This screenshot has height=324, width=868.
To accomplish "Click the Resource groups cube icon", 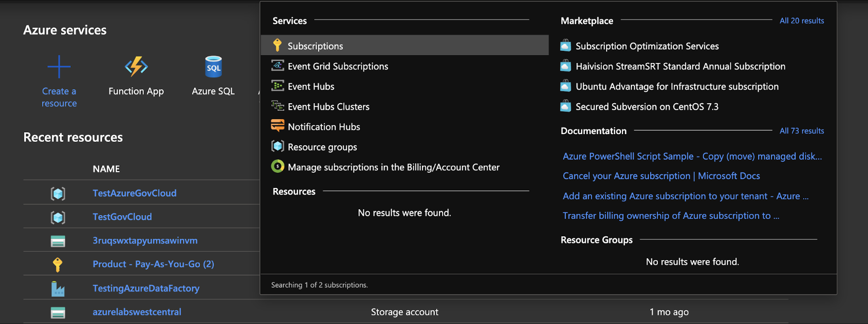I will (277, 146).
